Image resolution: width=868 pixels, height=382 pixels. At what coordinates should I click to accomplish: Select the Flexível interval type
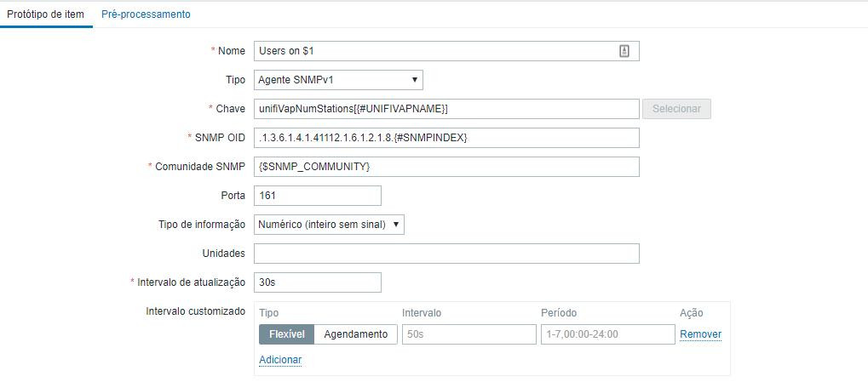point(287,334)
